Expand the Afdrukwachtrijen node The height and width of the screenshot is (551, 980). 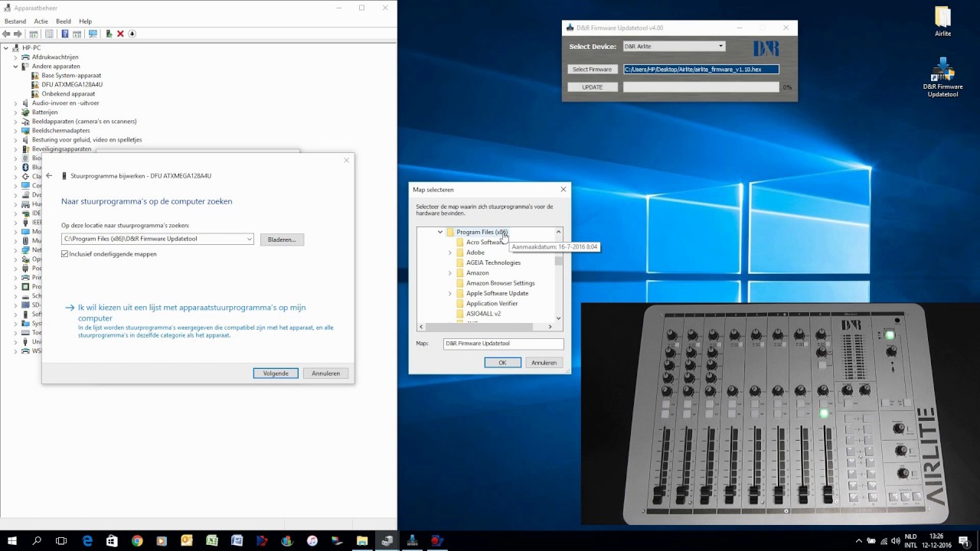click(15, 57)
